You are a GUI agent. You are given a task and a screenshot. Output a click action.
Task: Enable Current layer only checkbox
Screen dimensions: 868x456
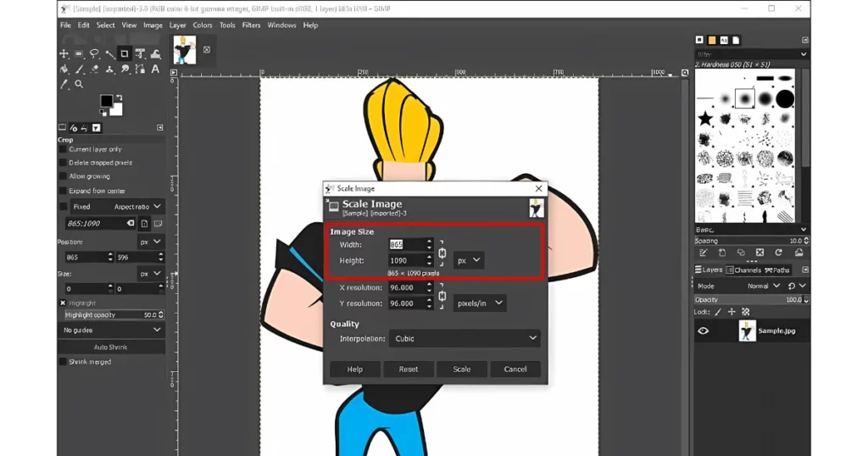click(x=63, y=149)
